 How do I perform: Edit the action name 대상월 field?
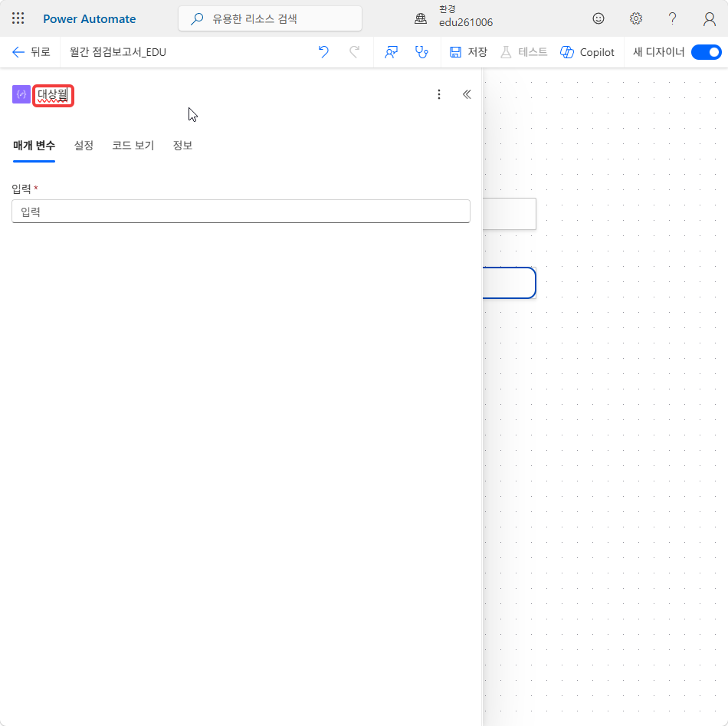53,95
